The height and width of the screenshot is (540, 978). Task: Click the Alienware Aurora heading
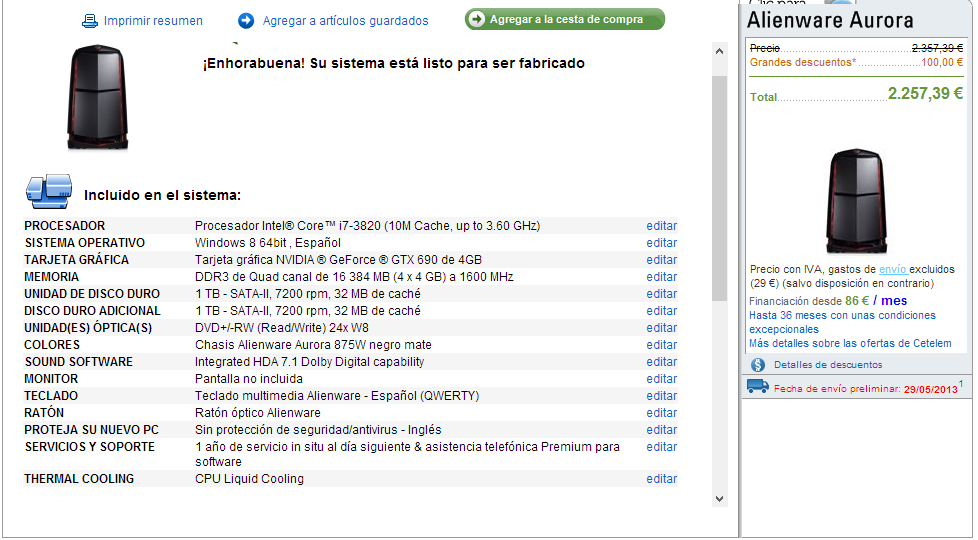[x=830, y=21]
